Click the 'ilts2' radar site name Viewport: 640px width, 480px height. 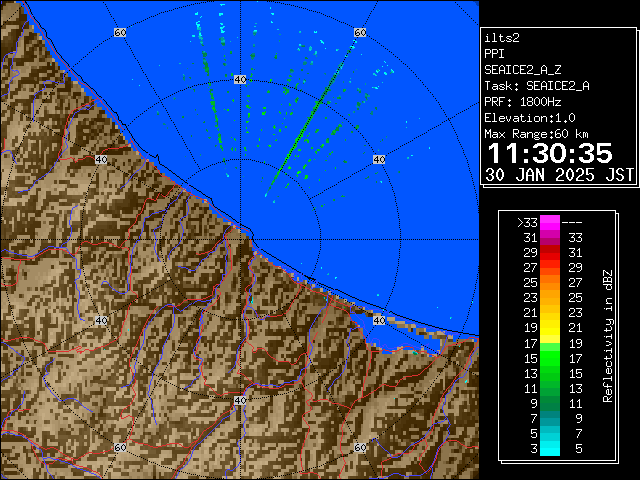(502, 38)
